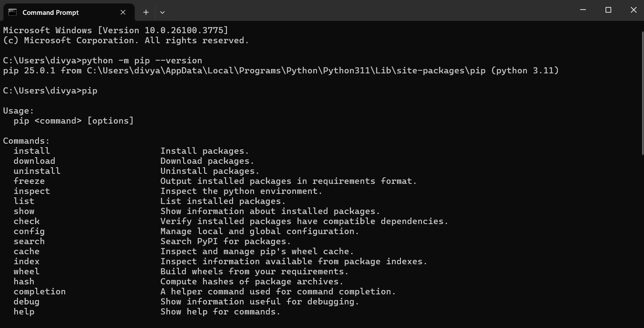Maximize the terminal window
Screen dimensions: 644x328
[608, 10]
